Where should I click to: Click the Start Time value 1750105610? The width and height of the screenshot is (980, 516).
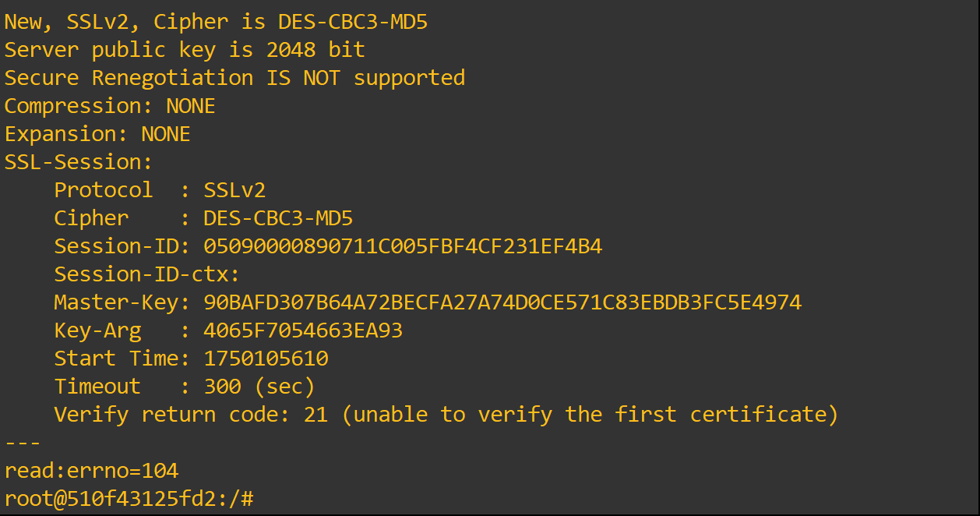[x=266, y=359]
